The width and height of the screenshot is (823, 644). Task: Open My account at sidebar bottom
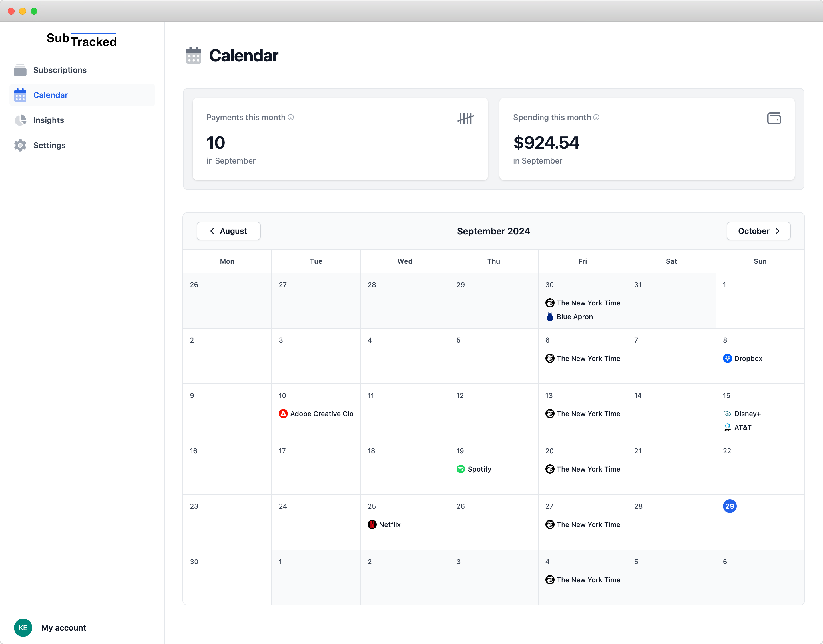[x=63, y=627]
